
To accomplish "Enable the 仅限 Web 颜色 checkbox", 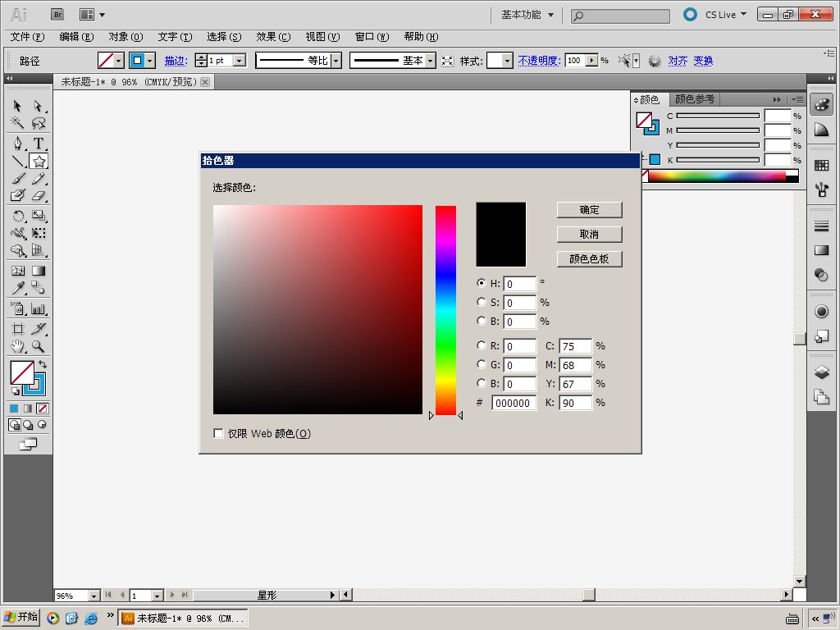I will point(218,433).
